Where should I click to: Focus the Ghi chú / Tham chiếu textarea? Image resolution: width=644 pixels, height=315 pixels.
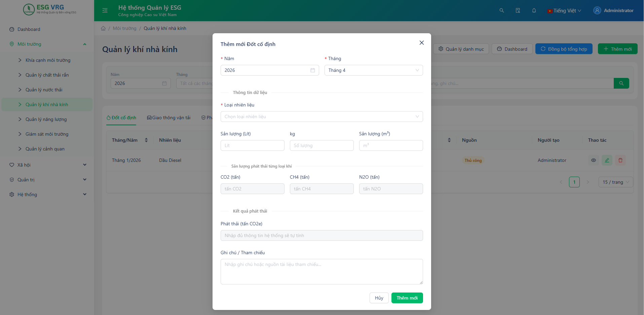point(322,272)
